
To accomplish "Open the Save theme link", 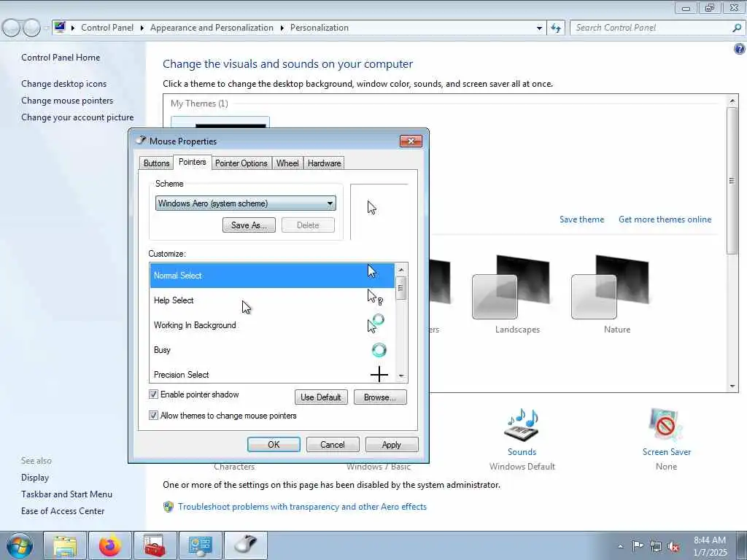I will point(581,219).
